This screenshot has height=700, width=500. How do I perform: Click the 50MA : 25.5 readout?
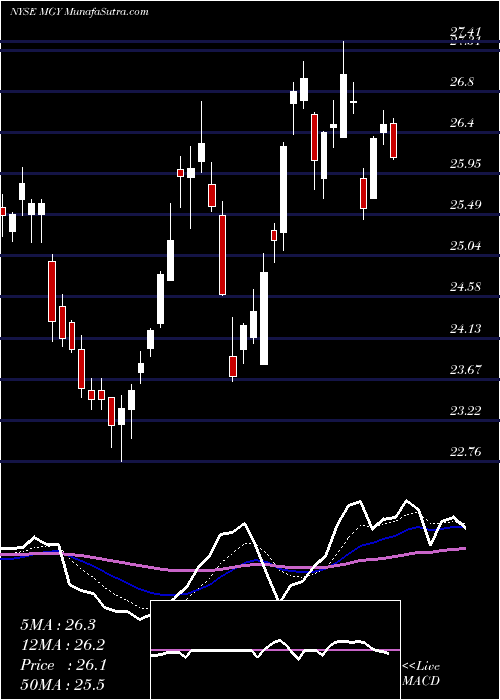click(63, 684)
